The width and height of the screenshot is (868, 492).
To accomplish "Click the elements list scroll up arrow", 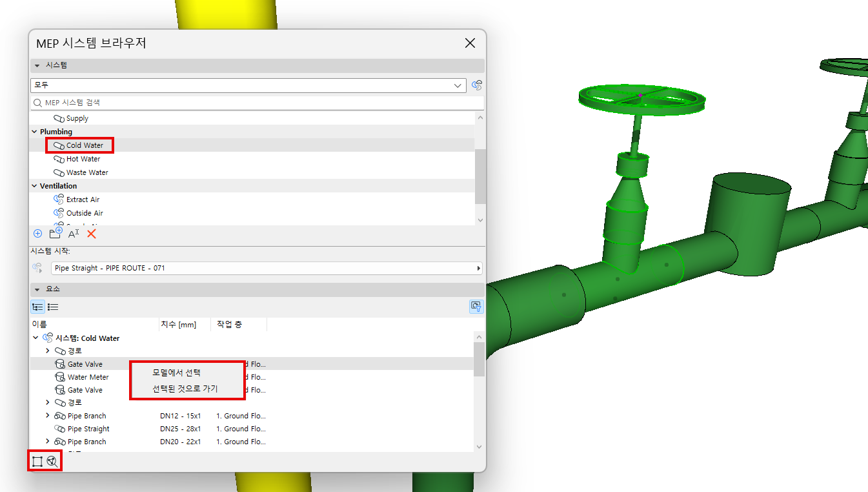I will click(479, 336).
